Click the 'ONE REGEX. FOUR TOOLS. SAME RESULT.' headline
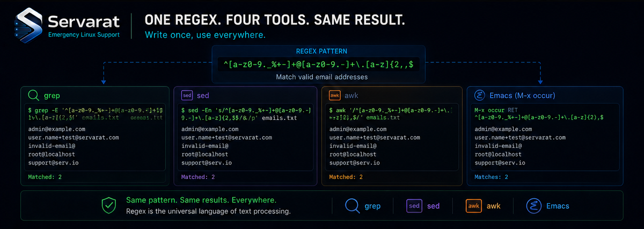The width and height of the screenshot is (644, 229). tap(275, 21)
